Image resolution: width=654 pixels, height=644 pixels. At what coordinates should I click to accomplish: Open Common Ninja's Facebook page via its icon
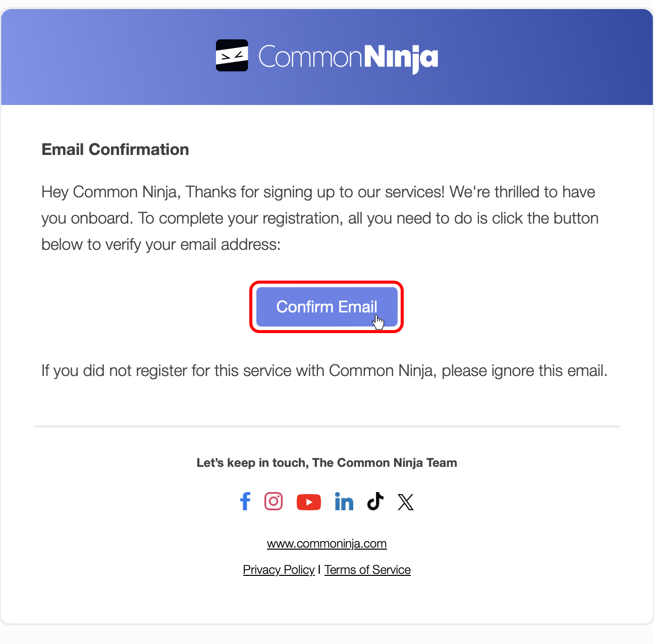point(245,501)
